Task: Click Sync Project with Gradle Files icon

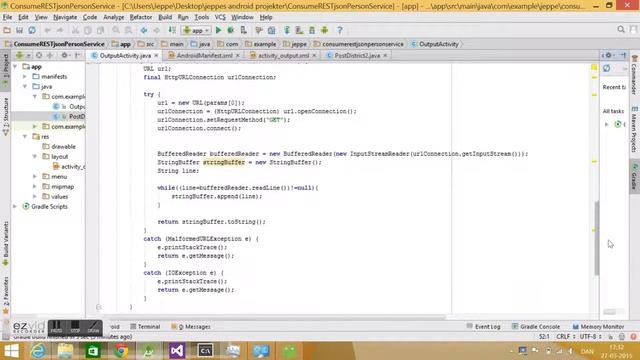Action: pos(287,30)
